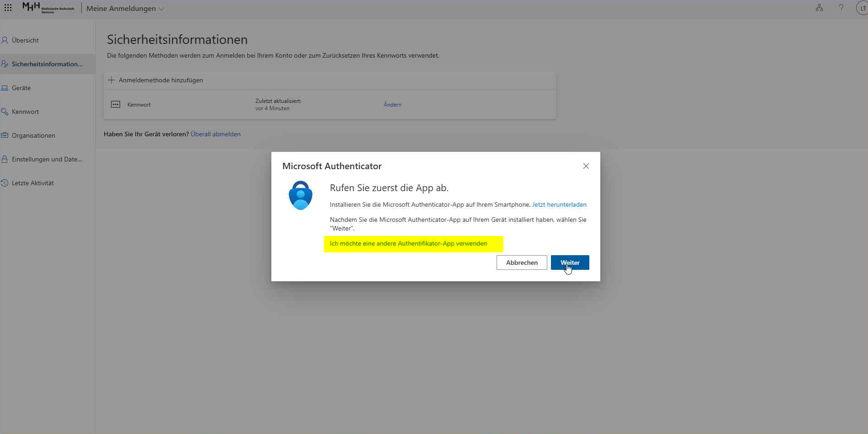Expand the Meine Anmeldungen dropdown

[x=125, y=9]
